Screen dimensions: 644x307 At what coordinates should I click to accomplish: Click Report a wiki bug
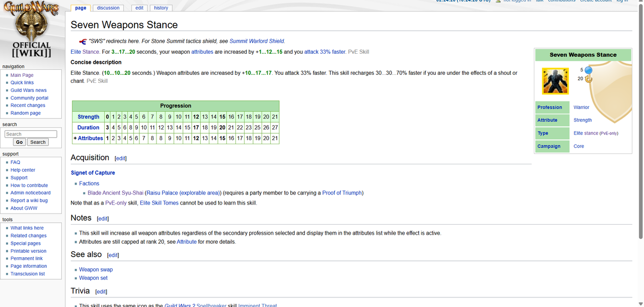29,200
